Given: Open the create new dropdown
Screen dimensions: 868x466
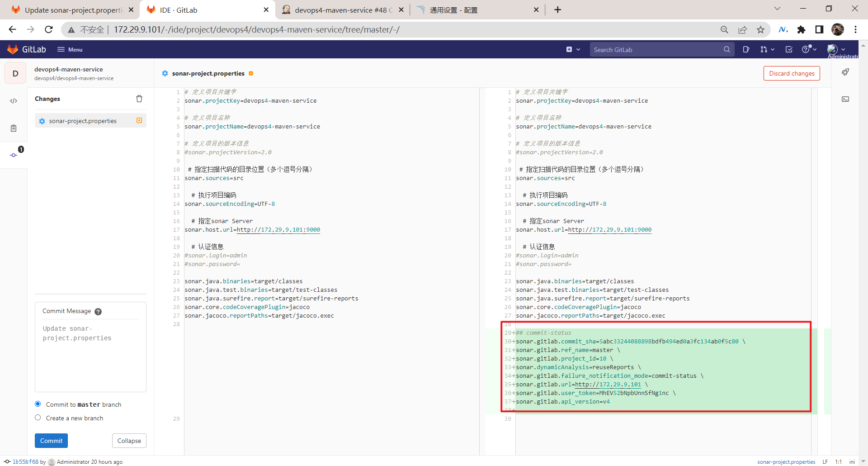Looking at the screenshot, I should point(573,49).
